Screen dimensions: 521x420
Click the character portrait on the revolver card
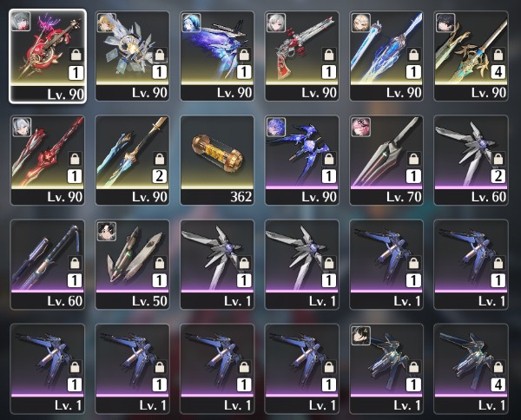coord(276,23)
